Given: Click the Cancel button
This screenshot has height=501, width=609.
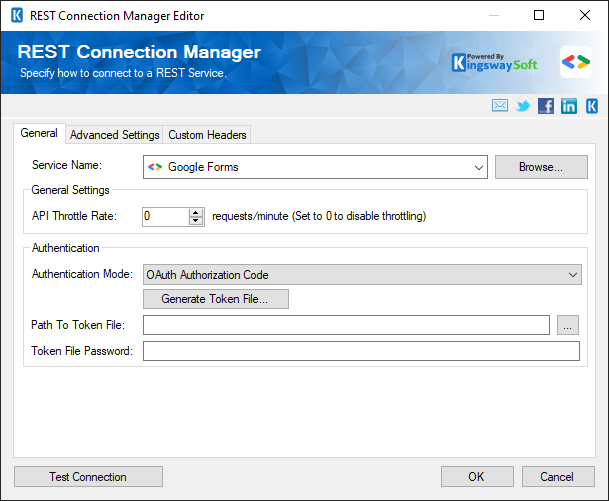Looking at the screenshot, I should point(558,477).
